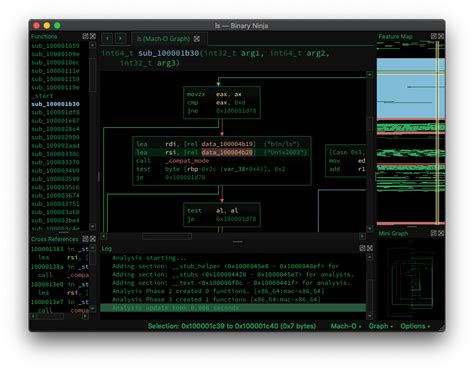This screenshot has height=370, width=474.
Task: Close the Mini Graph panel
Action: tap(441, 233)
